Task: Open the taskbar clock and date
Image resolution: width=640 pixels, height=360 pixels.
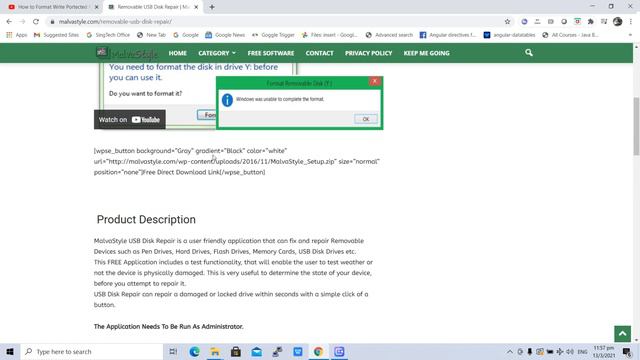Action: (x=604, y=351)
